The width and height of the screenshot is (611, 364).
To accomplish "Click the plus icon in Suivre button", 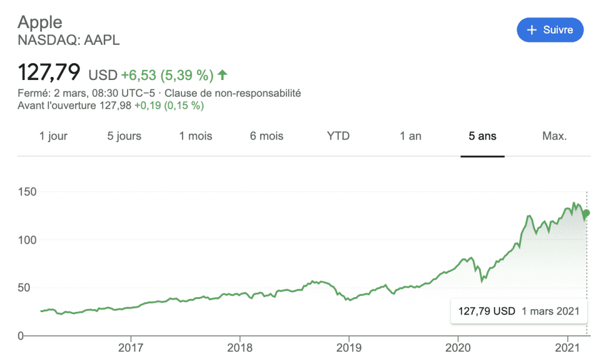I will click(x=532, y=30).
